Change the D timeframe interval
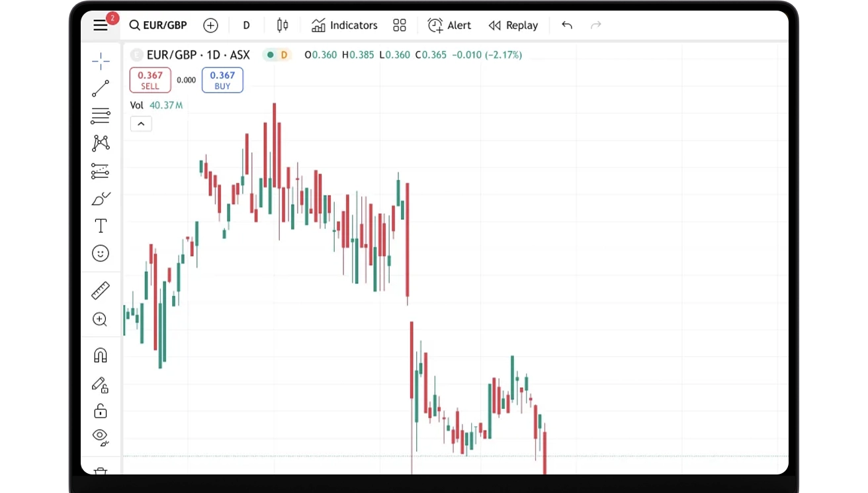This screenshot has height=493, width=868. (246, 25)
